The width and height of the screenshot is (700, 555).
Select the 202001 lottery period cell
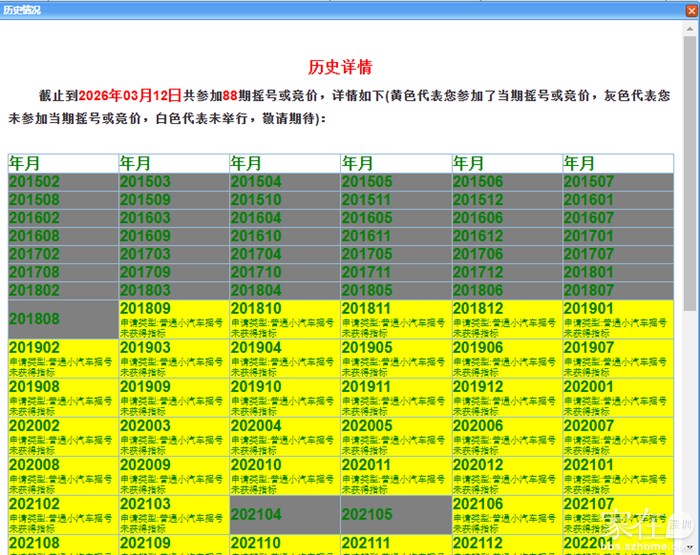pos(617,397)
